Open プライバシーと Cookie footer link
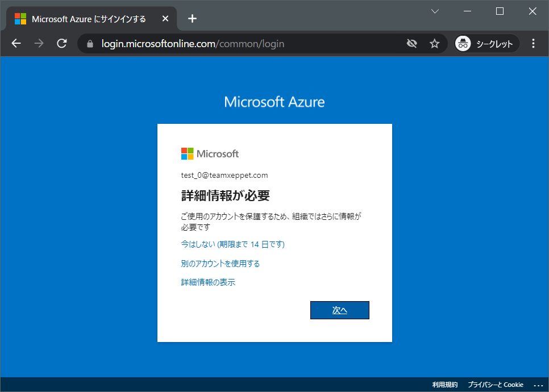This screenshot has width=549, height=392. [x=496, y=385]
